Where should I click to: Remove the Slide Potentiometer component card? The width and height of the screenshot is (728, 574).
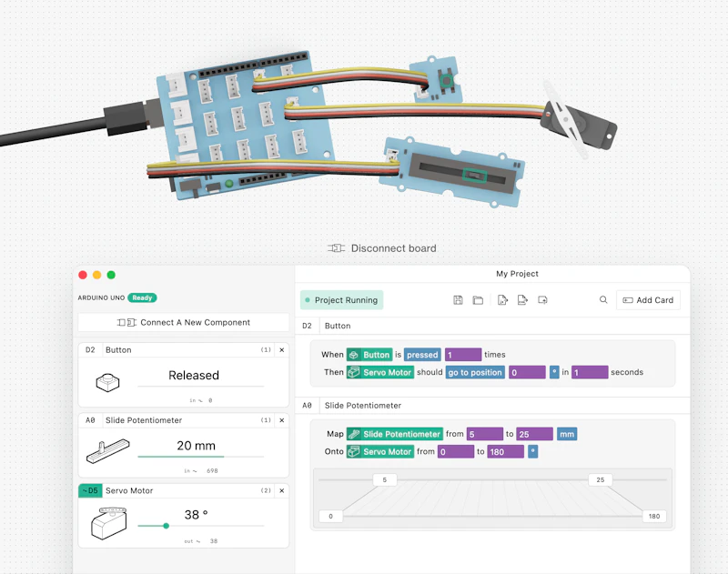pos(282,420)
